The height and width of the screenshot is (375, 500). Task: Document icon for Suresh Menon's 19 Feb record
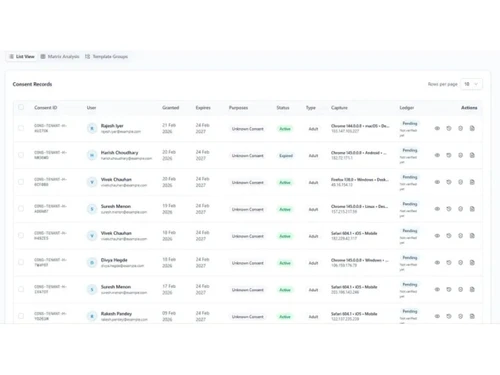[x=472, y=209]
